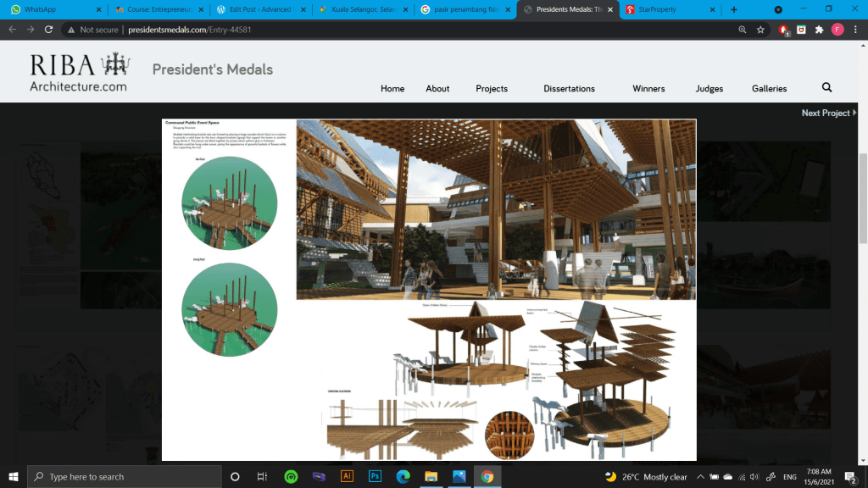Click the main architectural rendering image

495,209
